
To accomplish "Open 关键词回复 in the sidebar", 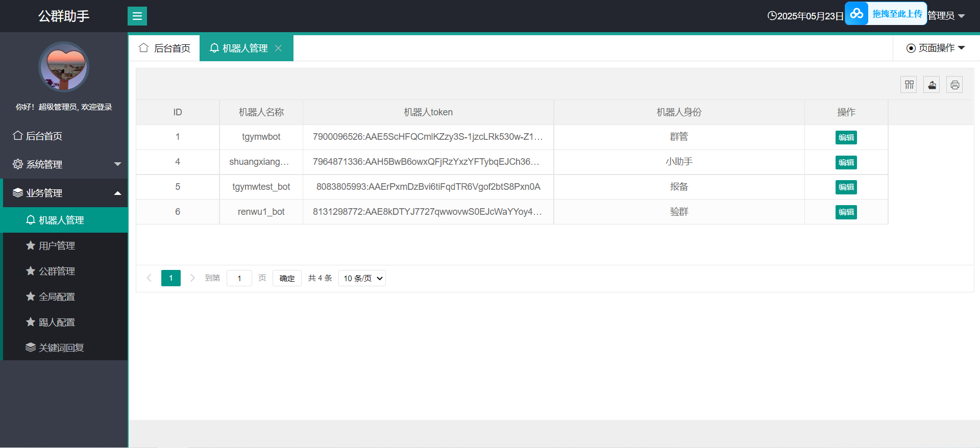I will click(61, 348).
